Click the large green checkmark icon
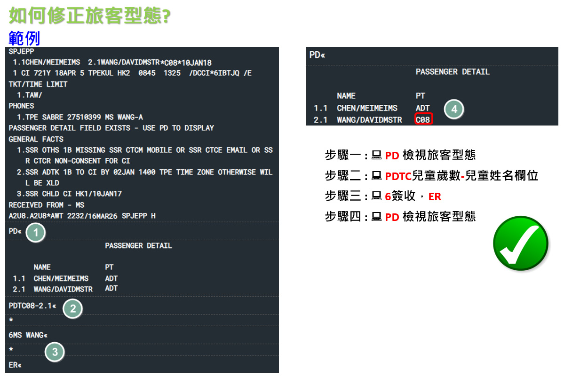The image size is (588, 377). 520,243
